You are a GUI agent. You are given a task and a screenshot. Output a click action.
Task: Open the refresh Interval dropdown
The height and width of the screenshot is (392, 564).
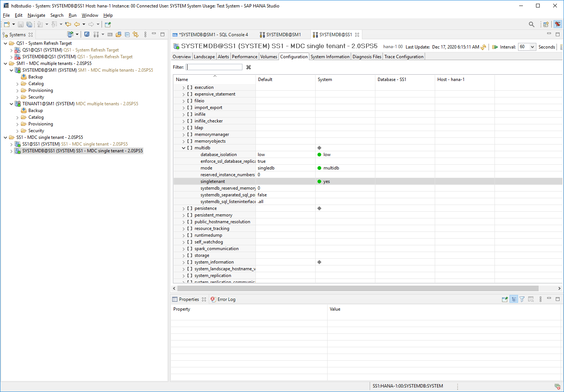click(532, 47)
